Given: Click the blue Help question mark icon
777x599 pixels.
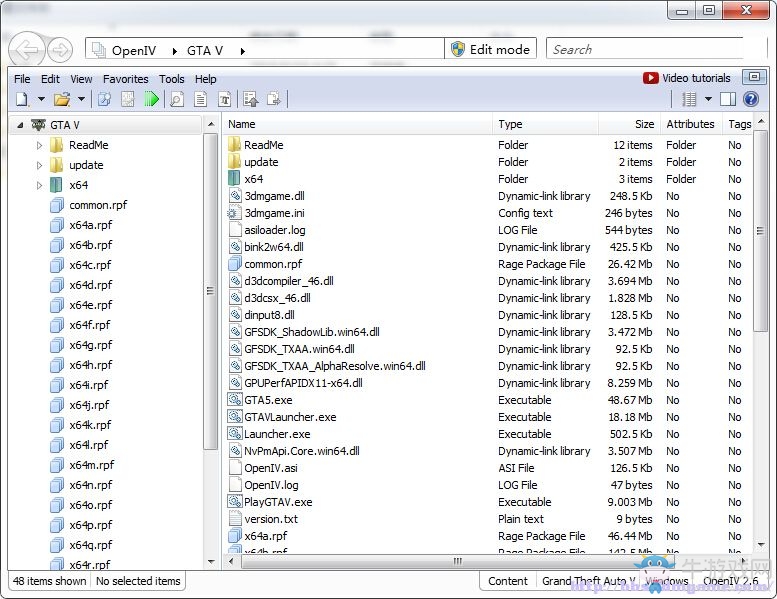Looking at the screenshot, I should click(x=751, y=99).
